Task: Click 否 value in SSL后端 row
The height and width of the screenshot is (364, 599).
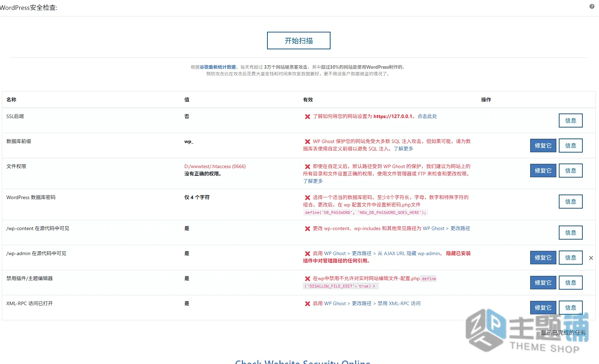Action: [187, 116]
